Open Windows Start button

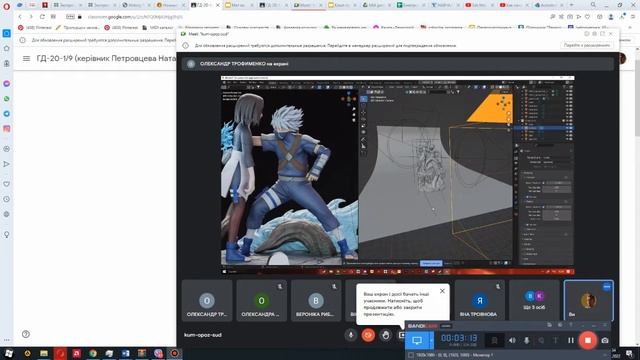click(x=8, y=353)
